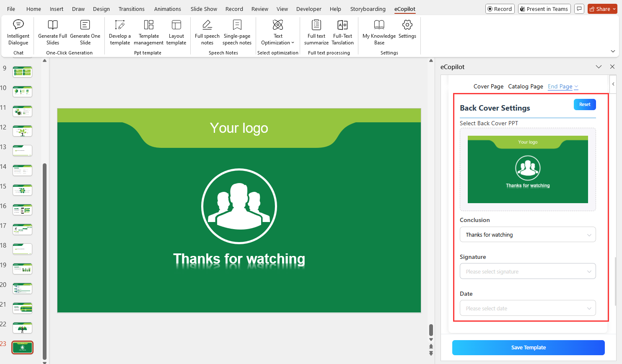622x364 pixels.
Task: Click the Save Template button
Action: point(528,347)
